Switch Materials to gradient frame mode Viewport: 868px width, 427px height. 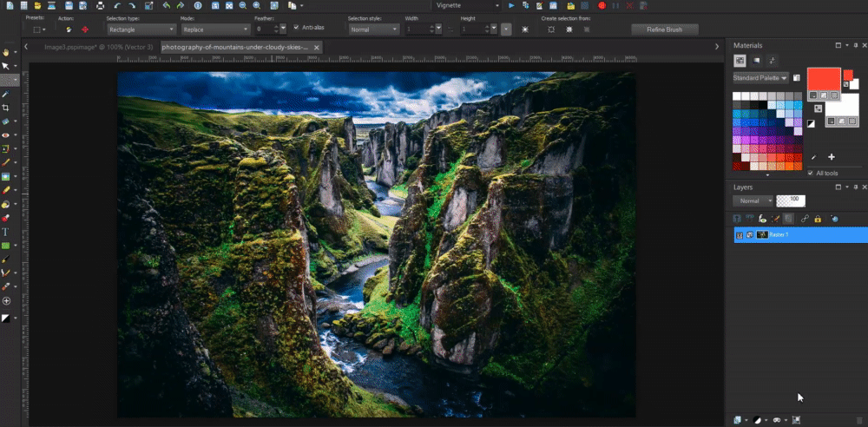pos(756,61)
